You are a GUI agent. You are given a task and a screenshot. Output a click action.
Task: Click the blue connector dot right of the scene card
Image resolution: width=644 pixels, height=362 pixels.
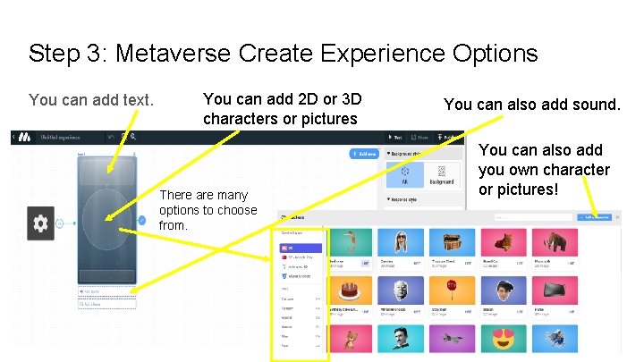pos(141,221)
